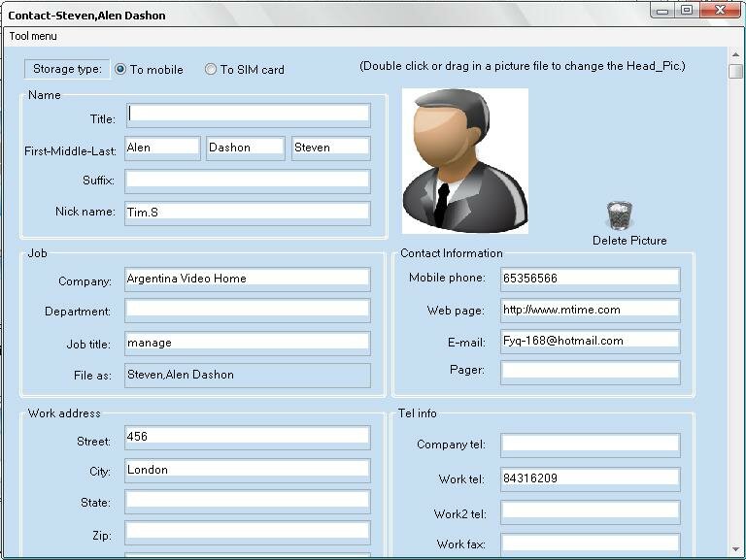The height and width of the screenshot is (560, 746).
Task: Click the contact head picture thumbnail
Action: pyautogui.click(x=465, y=161)
